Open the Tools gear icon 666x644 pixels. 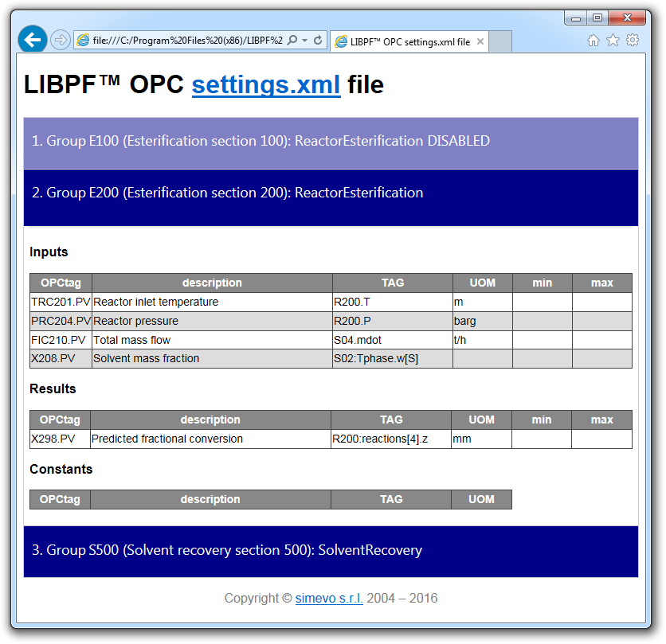click(633, 41)
